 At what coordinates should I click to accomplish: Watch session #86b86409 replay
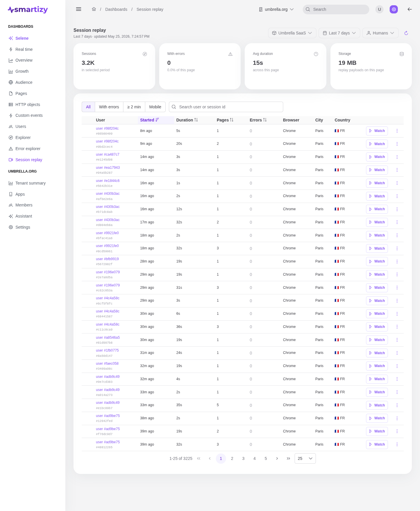[x=377, y=131]
